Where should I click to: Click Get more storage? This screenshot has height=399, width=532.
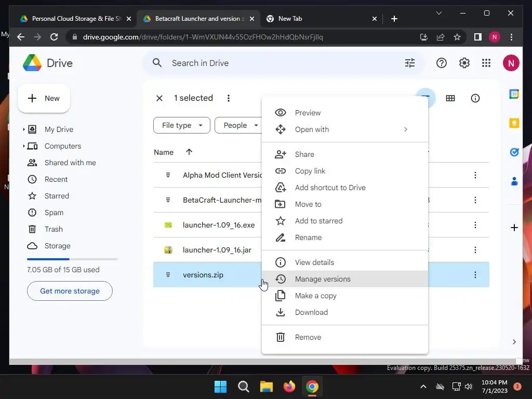[x=70, y=291]
